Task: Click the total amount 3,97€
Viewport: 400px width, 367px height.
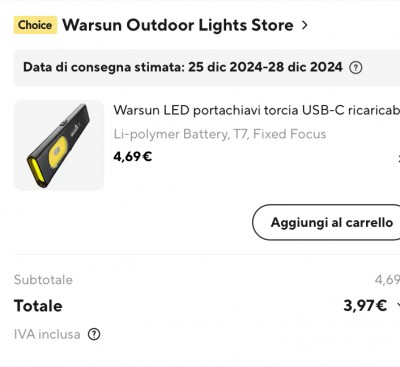Action: click(x=365, y=305)
